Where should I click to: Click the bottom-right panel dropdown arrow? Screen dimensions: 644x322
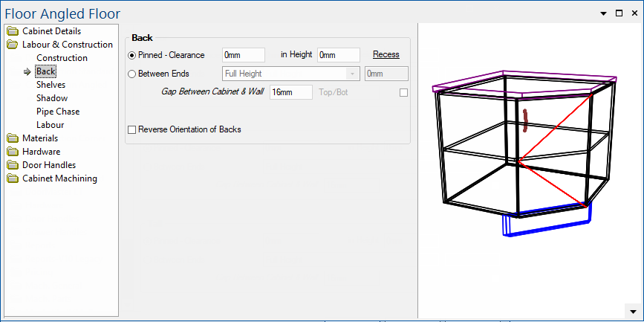pos(633,311)
